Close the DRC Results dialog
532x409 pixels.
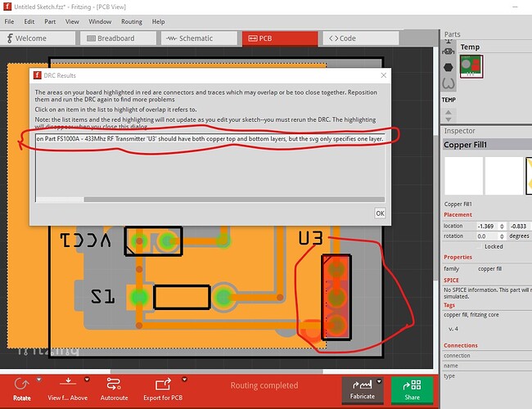[383, 75]
